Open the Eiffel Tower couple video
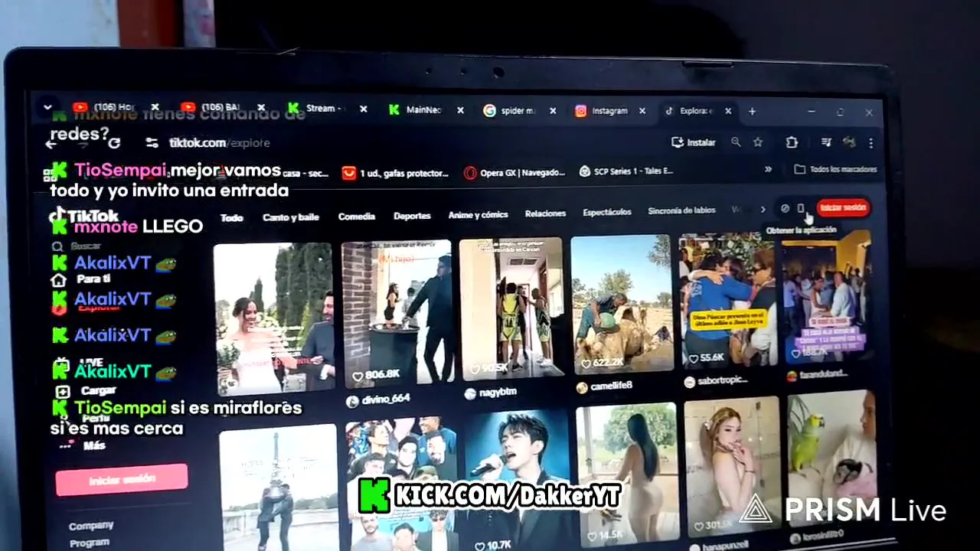 [x=279, y=488]
